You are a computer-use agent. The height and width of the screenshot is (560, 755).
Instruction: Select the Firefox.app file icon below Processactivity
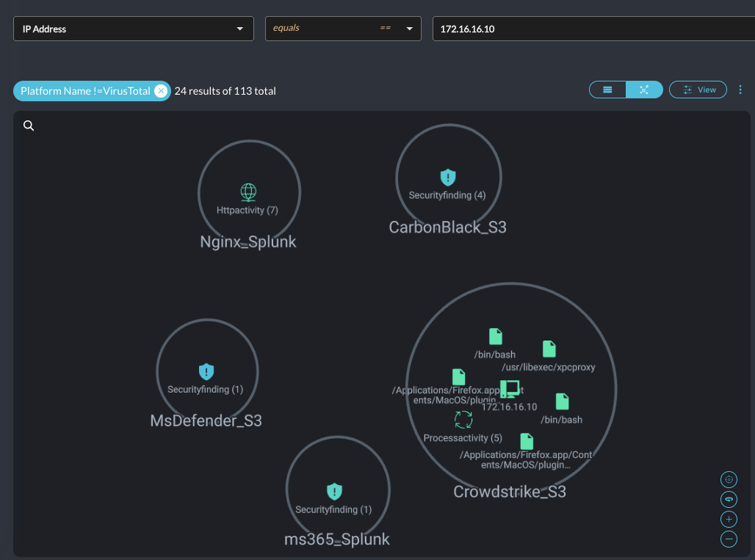click(527, 442)
